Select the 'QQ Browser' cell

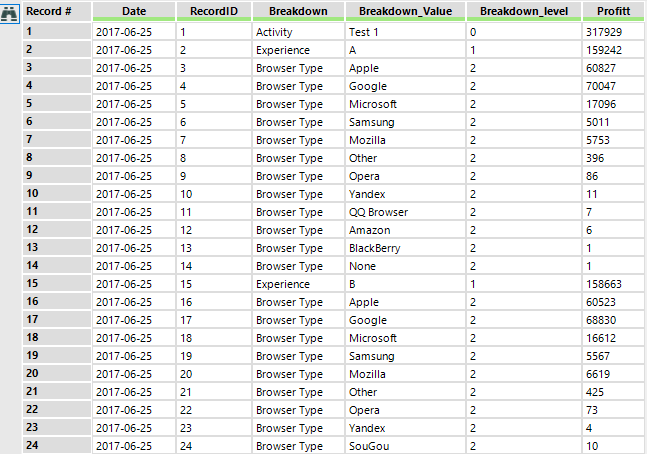pos(378,212)
